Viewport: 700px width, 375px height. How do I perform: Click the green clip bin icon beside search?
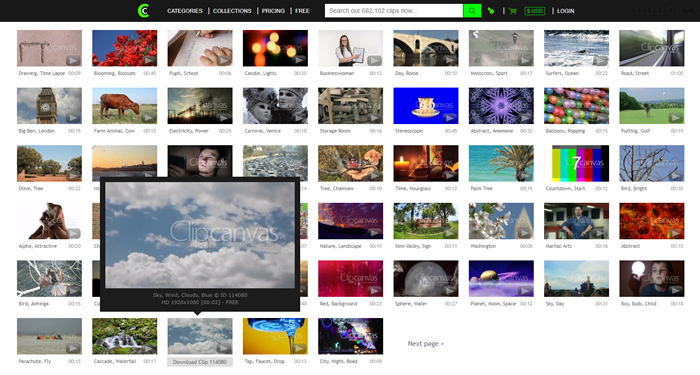coord(491,11)
